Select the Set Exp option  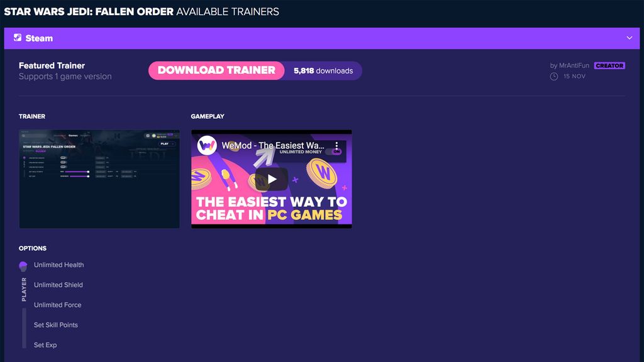tap(45, 345)
